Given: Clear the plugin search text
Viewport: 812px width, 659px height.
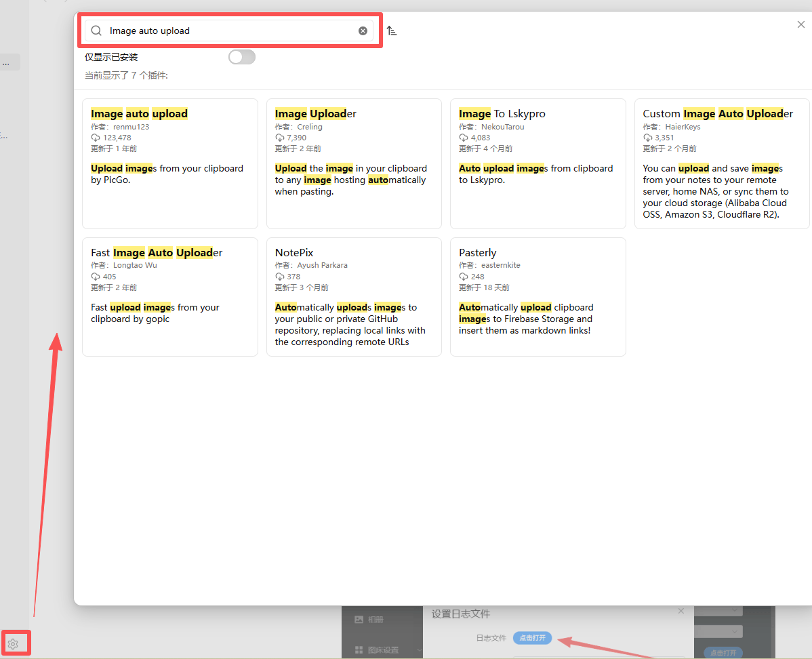Looking at the screenshot, I should 363,31.
